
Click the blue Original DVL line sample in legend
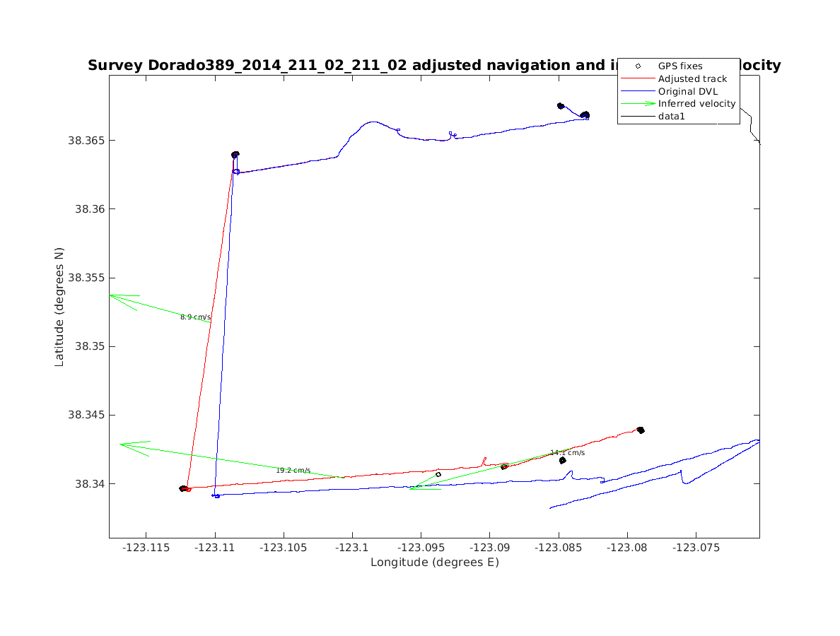[x=638, y=91]
